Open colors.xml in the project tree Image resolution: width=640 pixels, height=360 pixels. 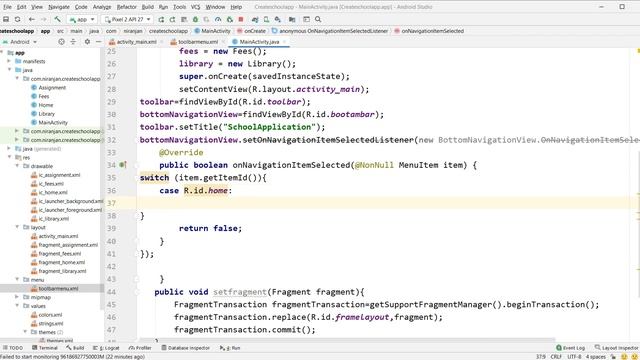pyautogui.click(x=50, y=315)
